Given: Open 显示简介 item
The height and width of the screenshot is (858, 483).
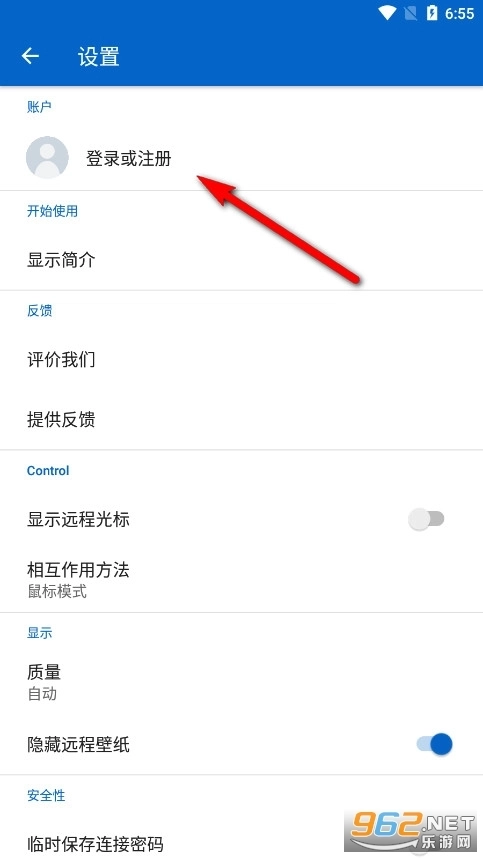Looking at the screenshot, I should point(241,259).
